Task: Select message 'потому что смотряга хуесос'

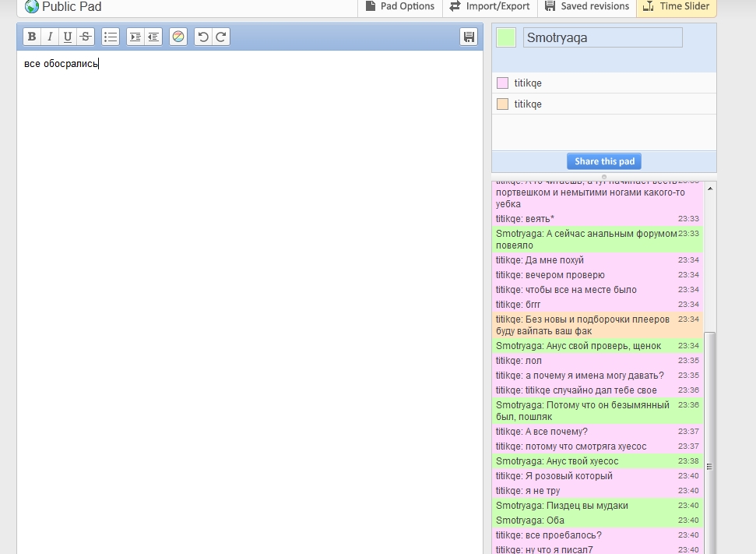Action: 597,446
